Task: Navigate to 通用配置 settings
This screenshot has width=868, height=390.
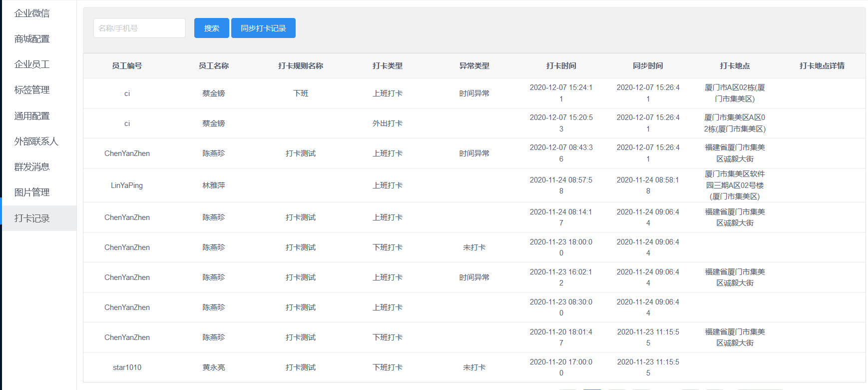Action: pyautogui.click(x=32, y=116)
